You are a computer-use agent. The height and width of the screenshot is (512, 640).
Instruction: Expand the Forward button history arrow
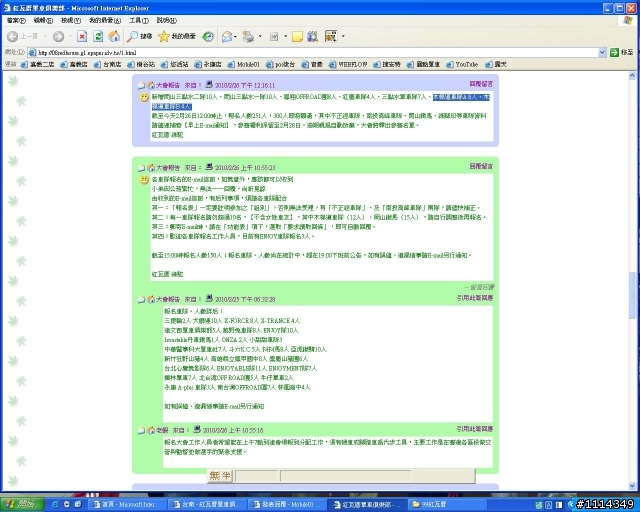point(70,37)
